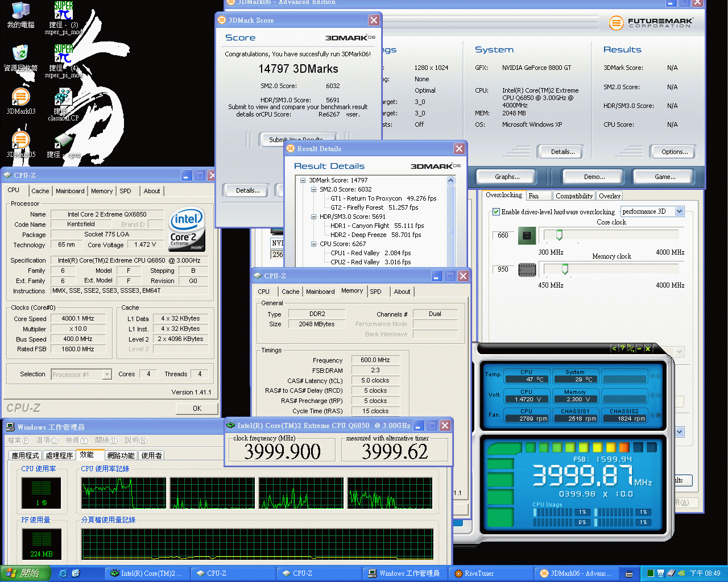Open the Cache tab in the left CPU-Z window
The width and height of the screenshot is (728, 582).
(40, 191)
